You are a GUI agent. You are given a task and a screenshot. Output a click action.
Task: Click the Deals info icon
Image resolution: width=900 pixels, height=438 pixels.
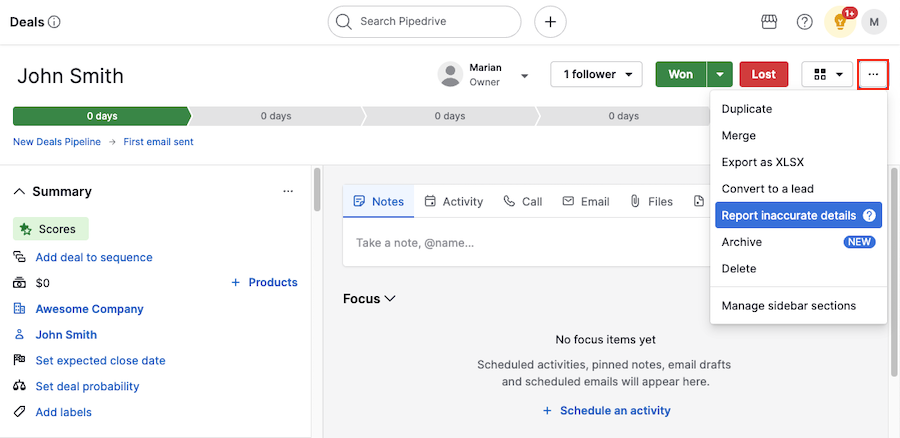point(54,21)
